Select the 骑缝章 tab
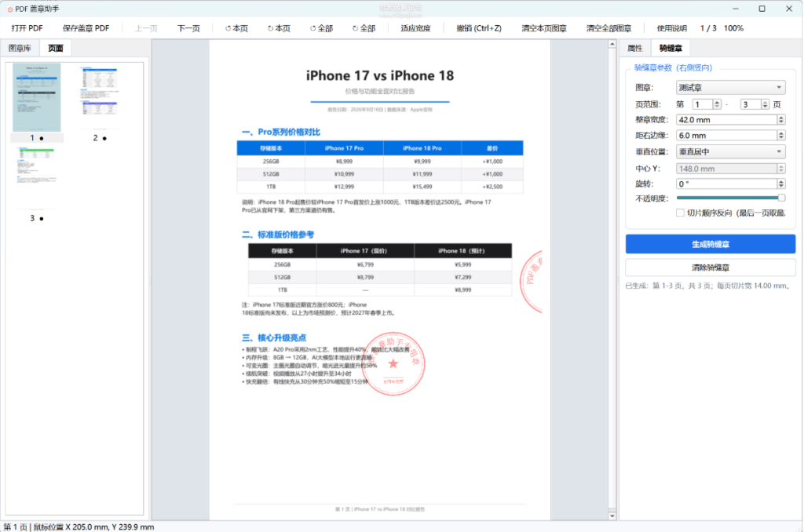 coord(671,48)
